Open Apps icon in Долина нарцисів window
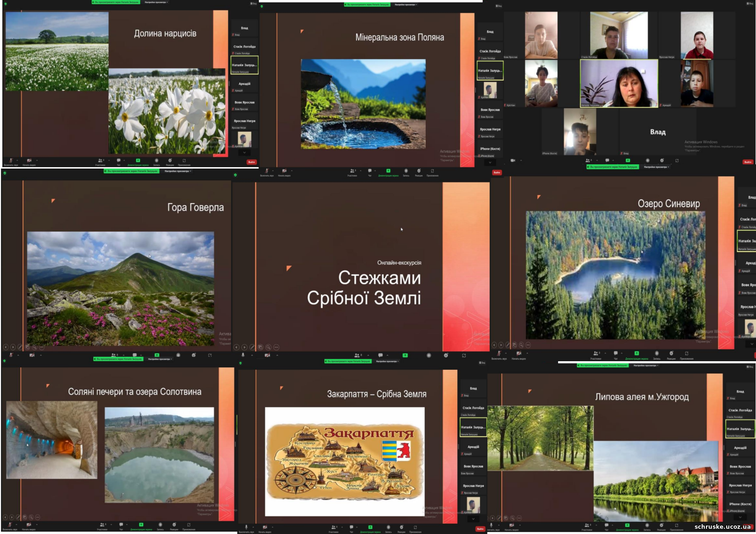 [x=184, y=161]
